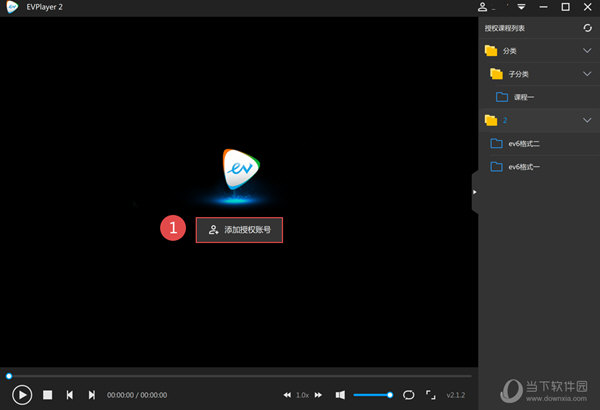The height and width of the screenshot is (410, 600).
Task: Hide the course list side panel
Action: click(x=475, y=192)
